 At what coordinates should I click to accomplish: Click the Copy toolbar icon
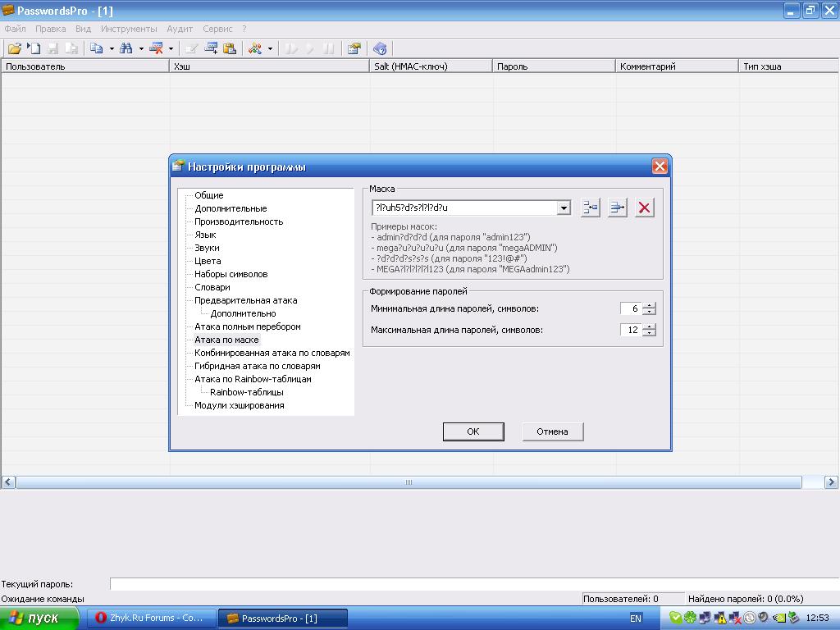97,48
